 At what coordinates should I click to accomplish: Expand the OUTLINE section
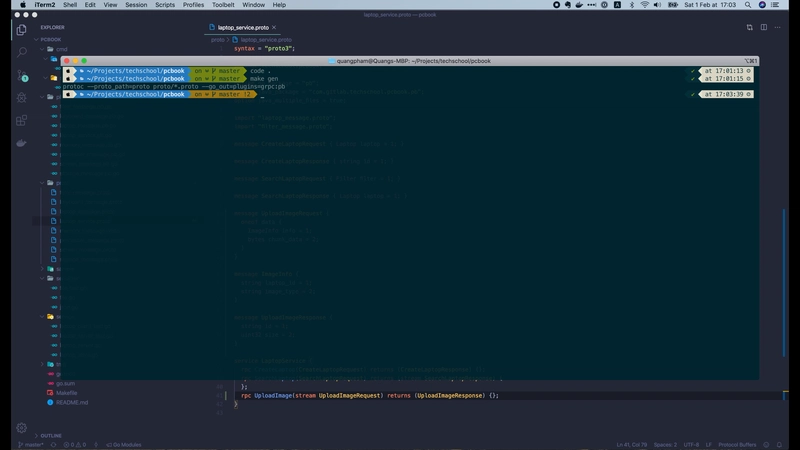pyautogui.click(x=48, y=436)
